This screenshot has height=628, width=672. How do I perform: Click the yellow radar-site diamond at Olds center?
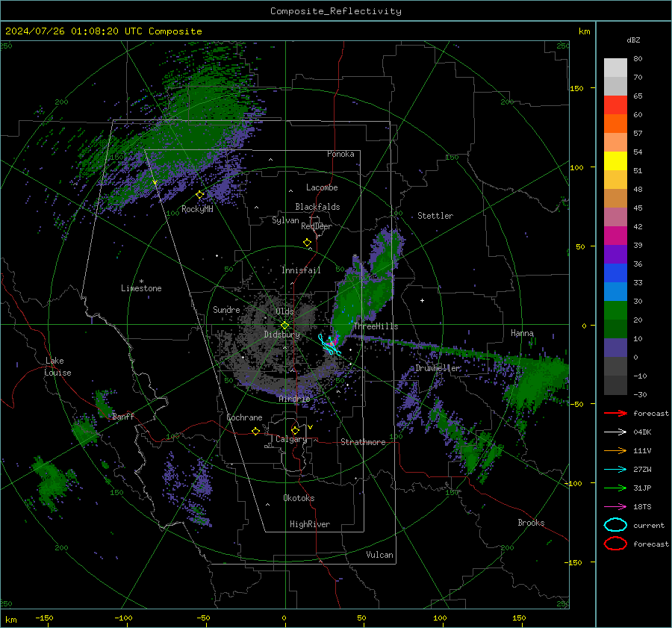(285, 326)
